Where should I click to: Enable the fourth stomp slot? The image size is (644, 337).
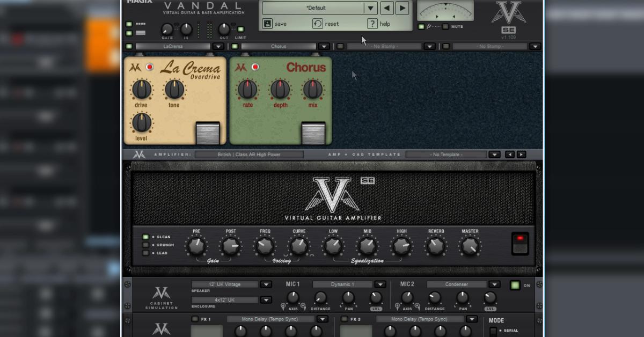coord(446,47)
